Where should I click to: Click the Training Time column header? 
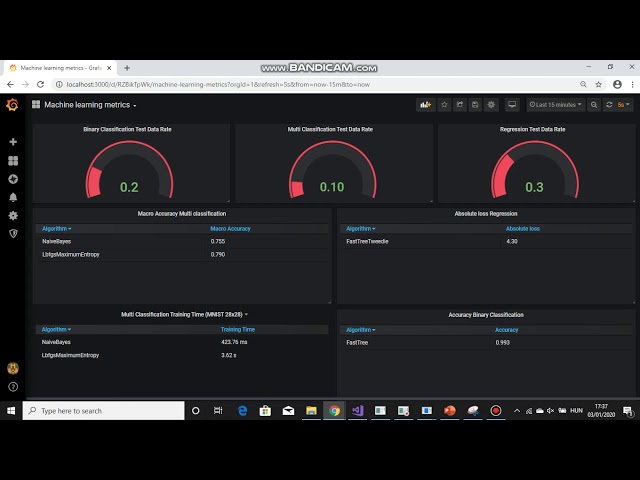tap(238, 329)
